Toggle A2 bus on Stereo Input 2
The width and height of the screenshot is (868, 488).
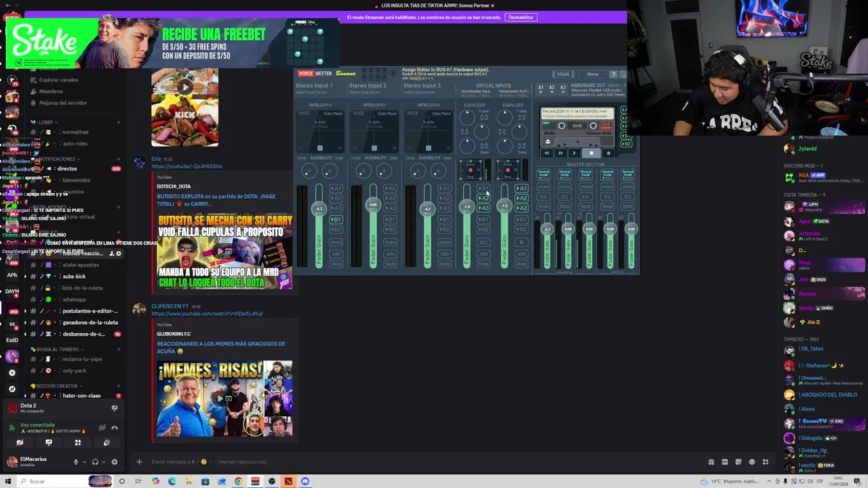[390, 199]
